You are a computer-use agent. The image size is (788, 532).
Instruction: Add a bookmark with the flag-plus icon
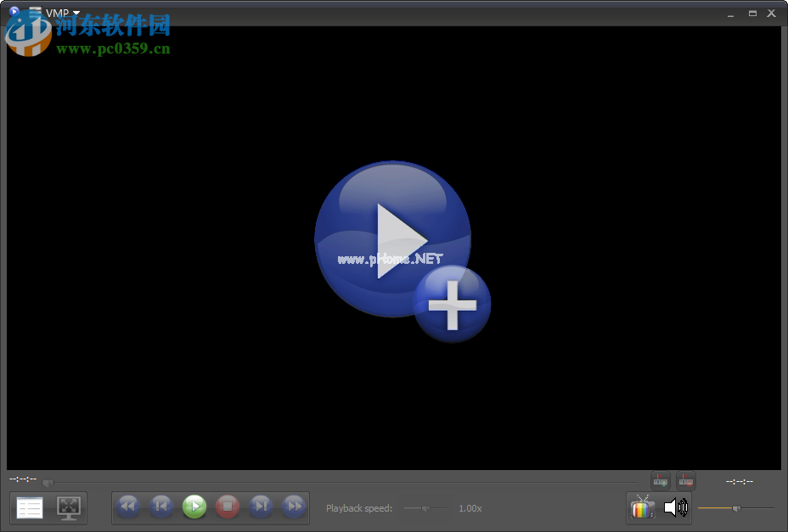[661, 480]
